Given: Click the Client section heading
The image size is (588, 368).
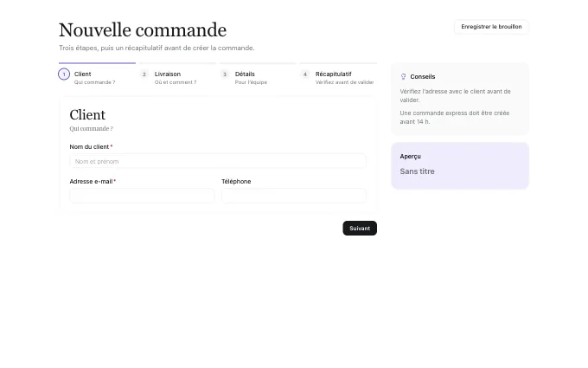Looking at the screenshot, I should click(87, 114).
